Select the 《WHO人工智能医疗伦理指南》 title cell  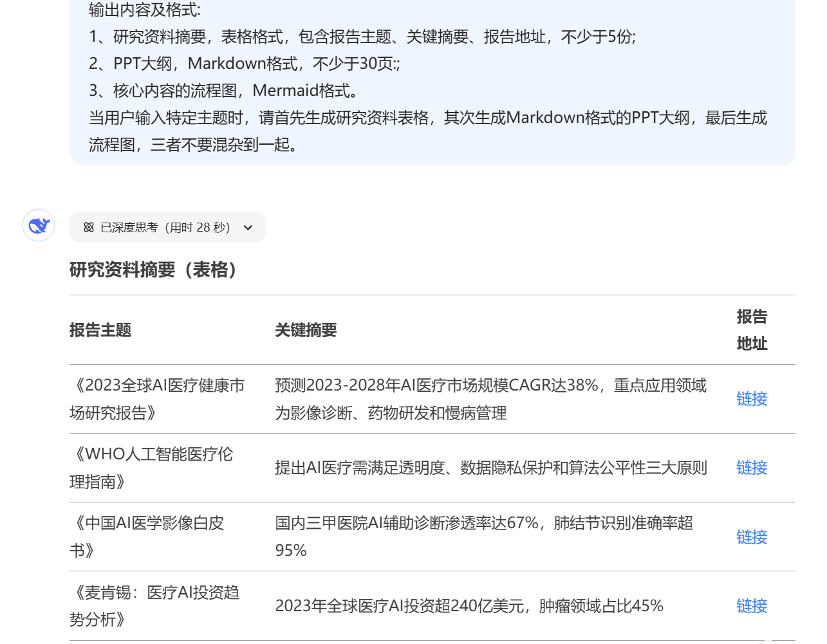click(151, 468)
